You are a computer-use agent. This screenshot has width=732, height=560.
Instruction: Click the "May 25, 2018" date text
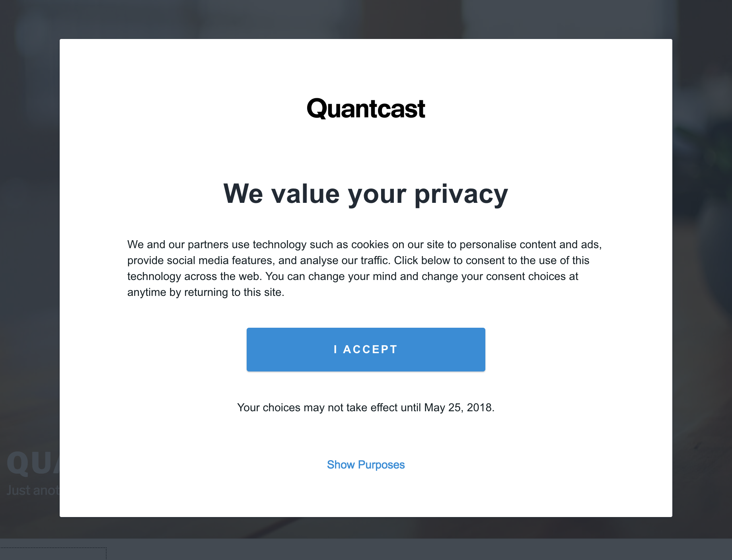459,408
